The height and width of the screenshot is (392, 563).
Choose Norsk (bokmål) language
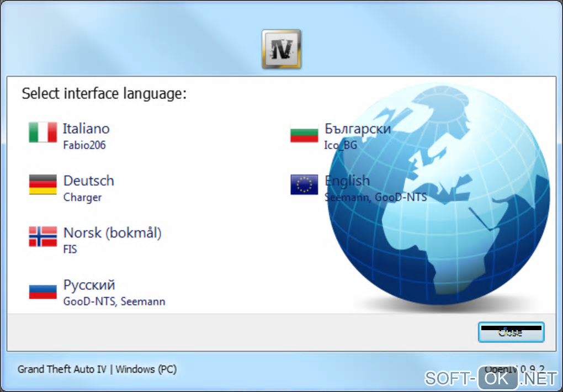(113, 233)
